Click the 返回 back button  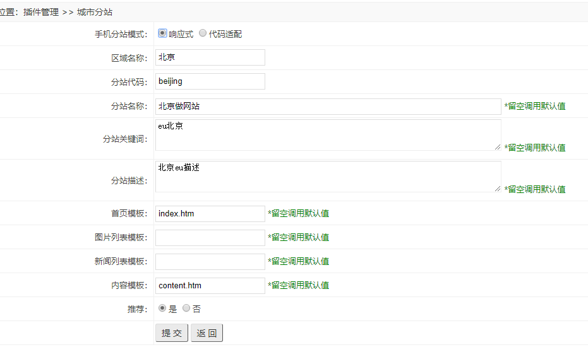[207, 333]
